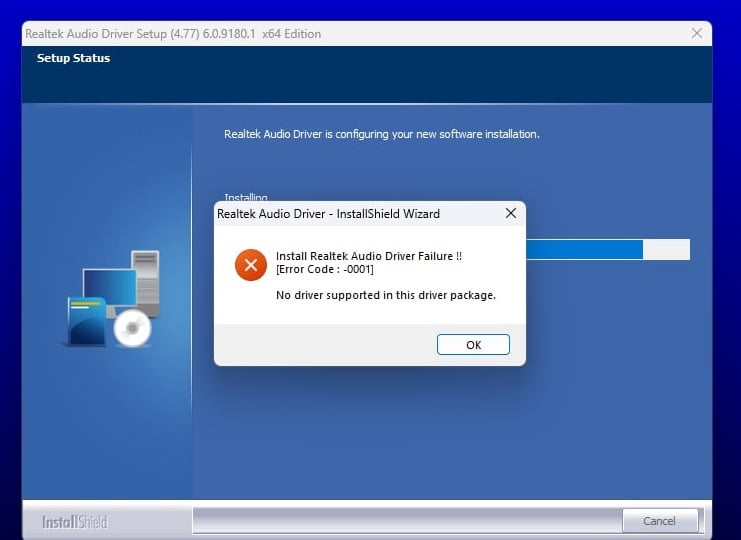Click the 'Setup Status' heading
Viewport: 741px width, 540px height.
point(73,58)
